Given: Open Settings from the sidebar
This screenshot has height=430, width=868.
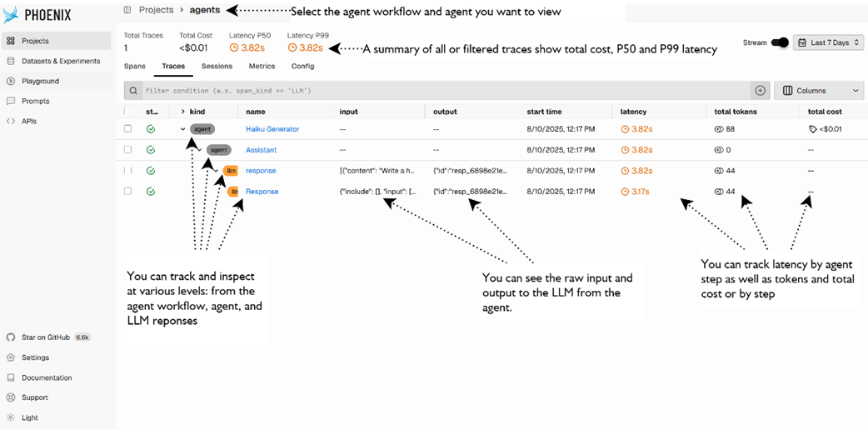Looking at the screenshot, I should (x=35, y=357).
